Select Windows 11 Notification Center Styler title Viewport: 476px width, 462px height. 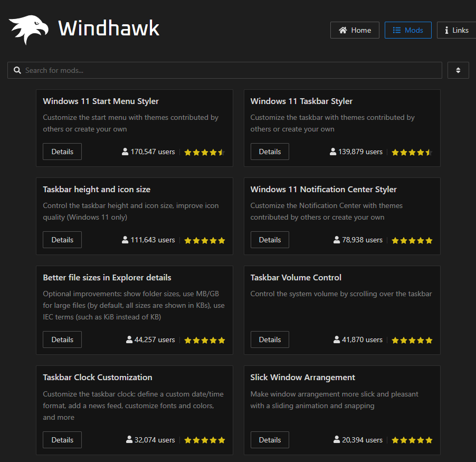(x=323, y=189)
